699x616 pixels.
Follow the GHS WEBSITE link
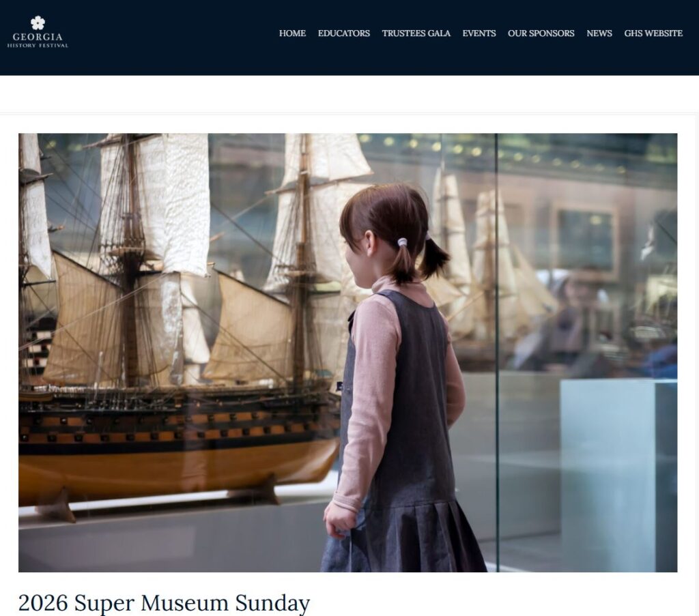click(x=653, y=33)
